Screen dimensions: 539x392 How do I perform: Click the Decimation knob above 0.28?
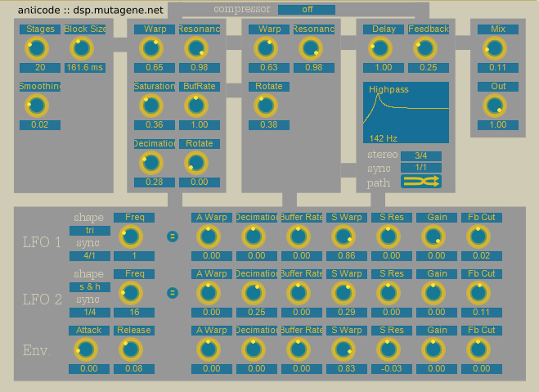(x=151, y=163)
